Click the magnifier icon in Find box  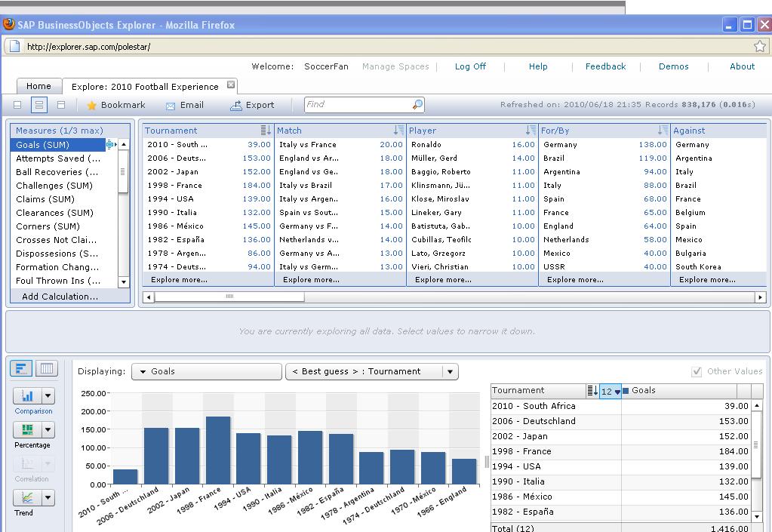tap(417, 104)
